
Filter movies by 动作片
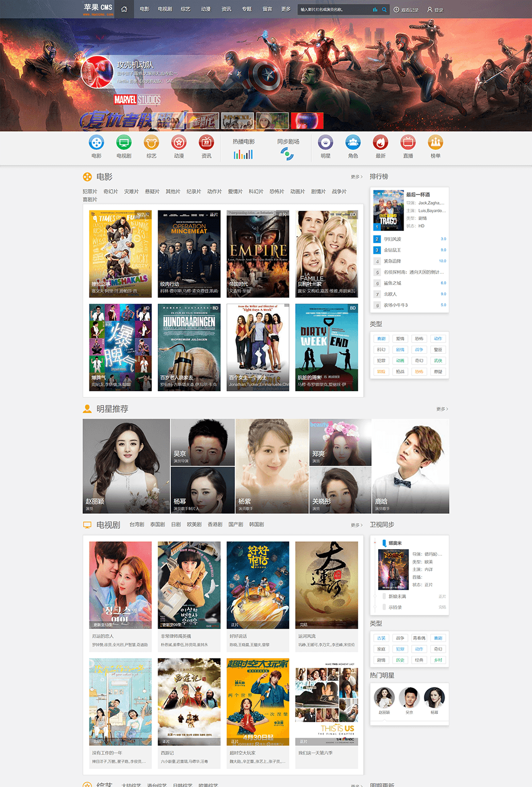pyautogui.click(x=215, y=191)
